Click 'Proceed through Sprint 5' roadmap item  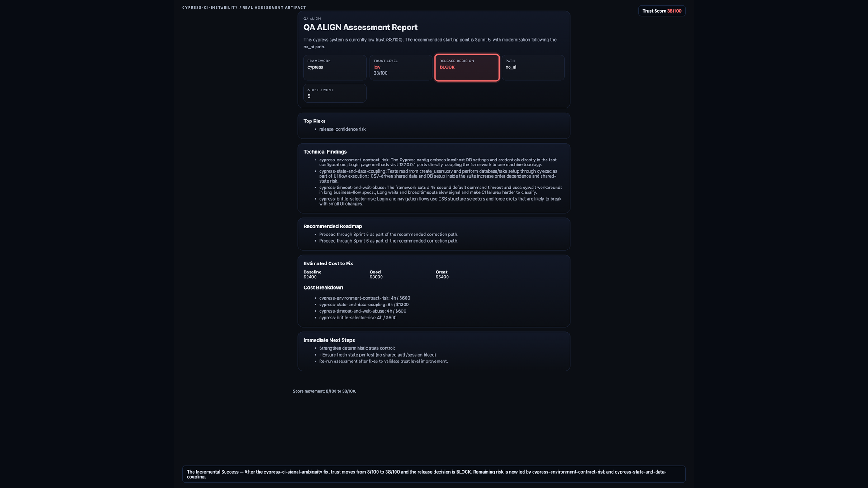pos(388,235)
